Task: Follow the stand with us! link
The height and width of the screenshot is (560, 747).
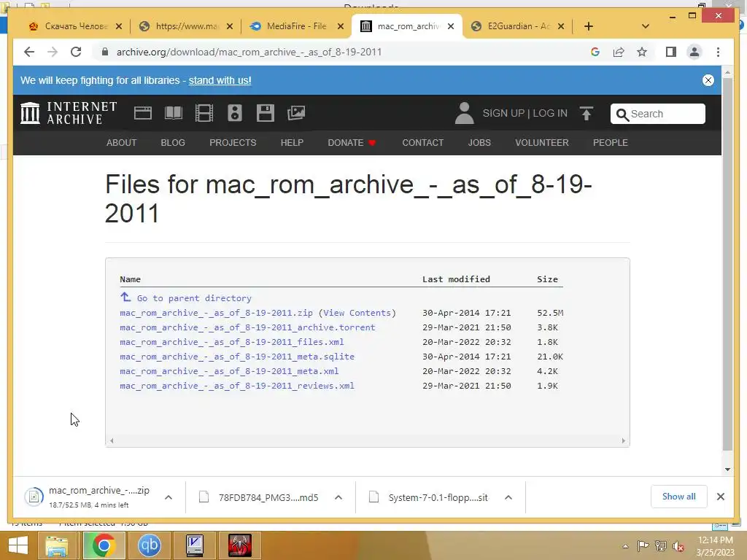Action: (220, 80)
